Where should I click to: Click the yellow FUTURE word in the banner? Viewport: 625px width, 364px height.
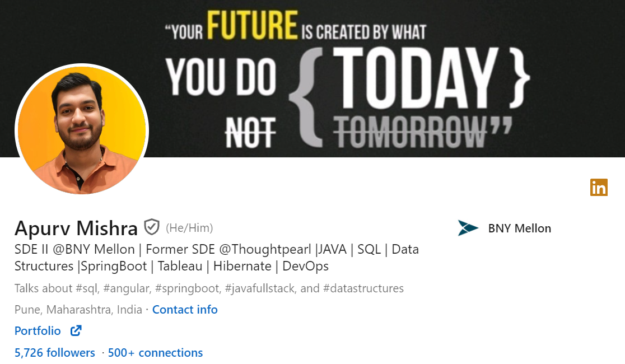252,26
